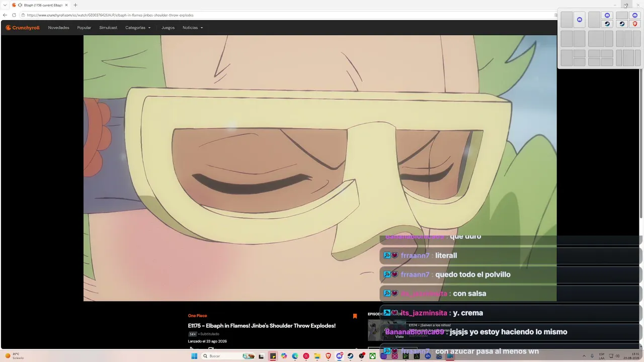Toggle the orange watchlist bookmark icon
Screen dimensions: 644x362
point(355,316)
